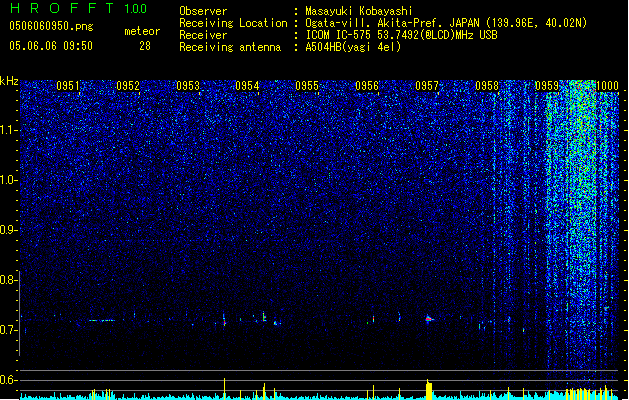629x400 pixels.
Task: Click the 0.8 kHz axis label
Action: point(8,280)
